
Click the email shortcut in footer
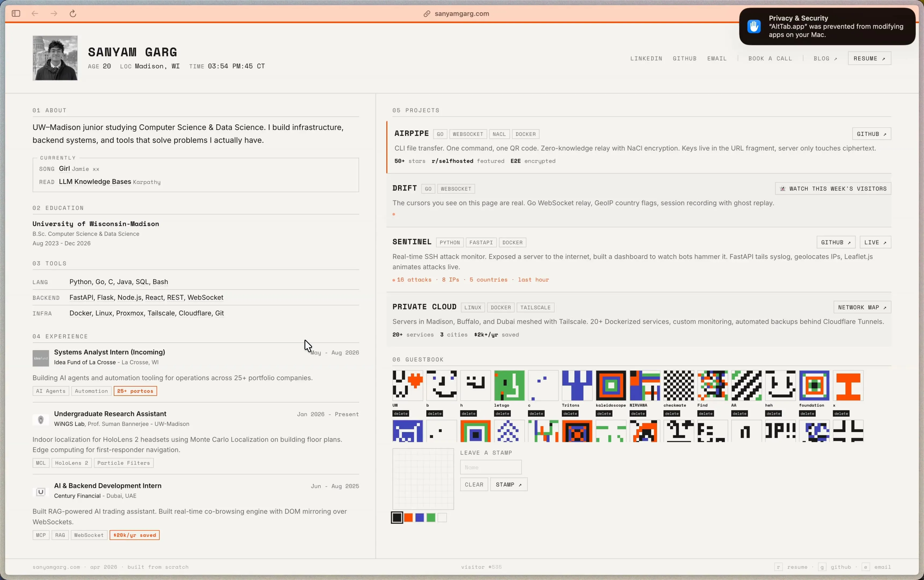tap(876, 567)
